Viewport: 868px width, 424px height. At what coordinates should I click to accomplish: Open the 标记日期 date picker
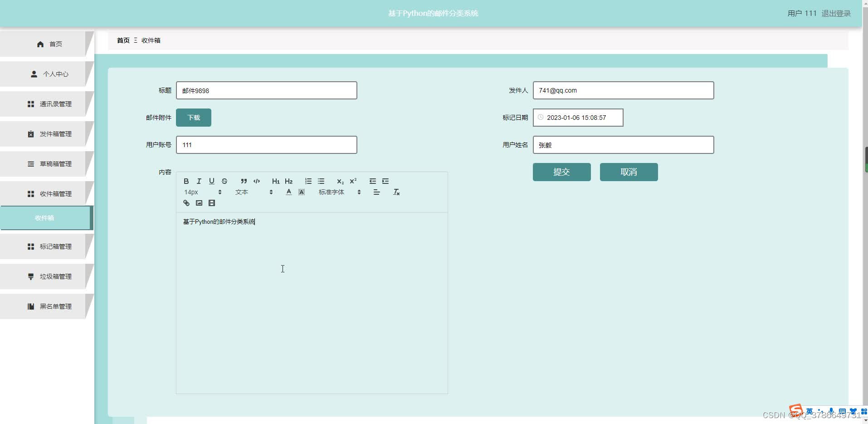[578, 118]
